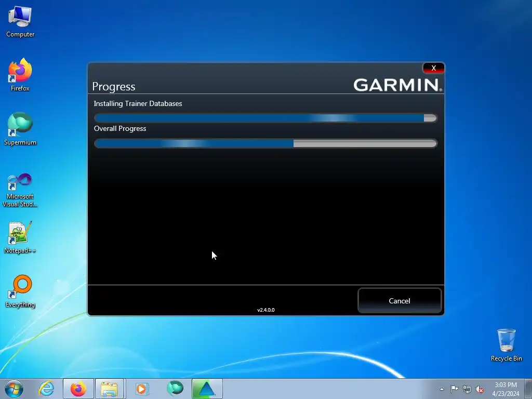
Task: Show hidden system tray icons
Action: click(442, 389)
